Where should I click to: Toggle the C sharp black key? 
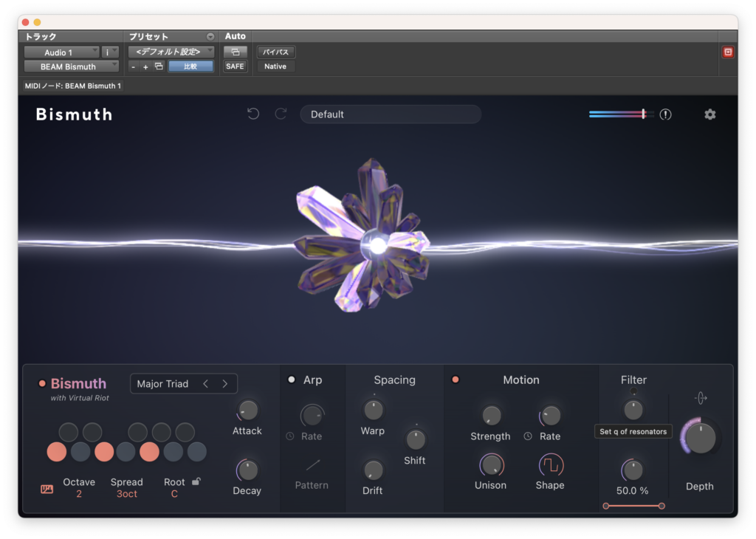pos(69,432)
